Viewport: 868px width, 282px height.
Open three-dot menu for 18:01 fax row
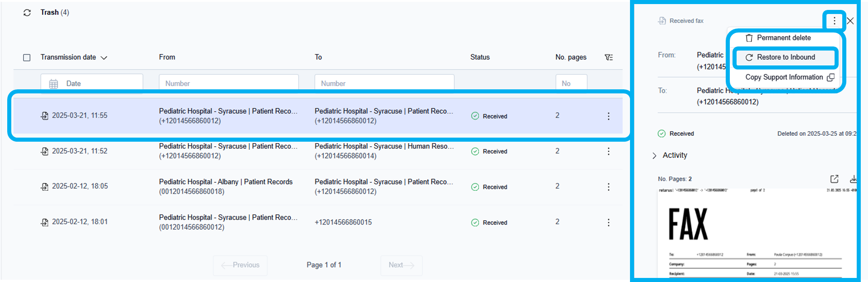coord(608,222)
